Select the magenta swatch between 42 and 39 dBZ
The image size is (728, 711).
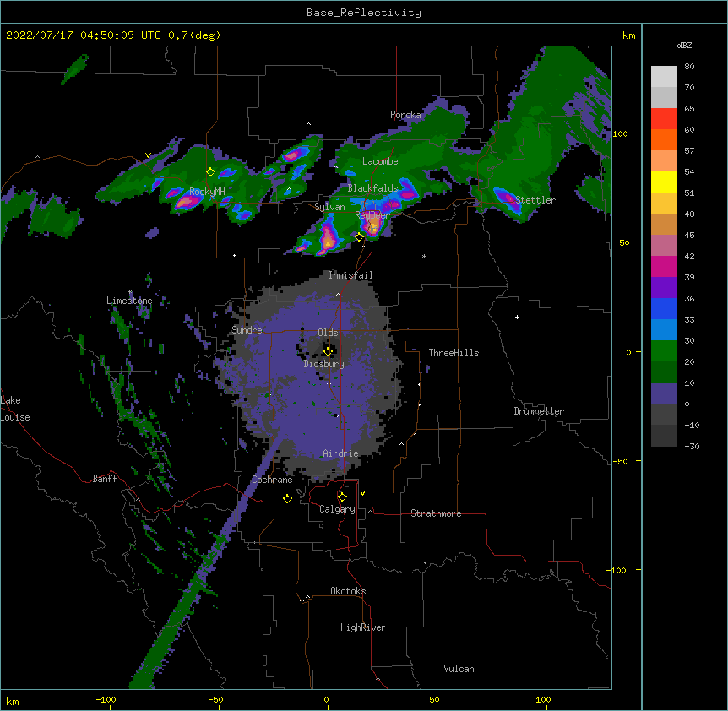[x=664, y=267]
